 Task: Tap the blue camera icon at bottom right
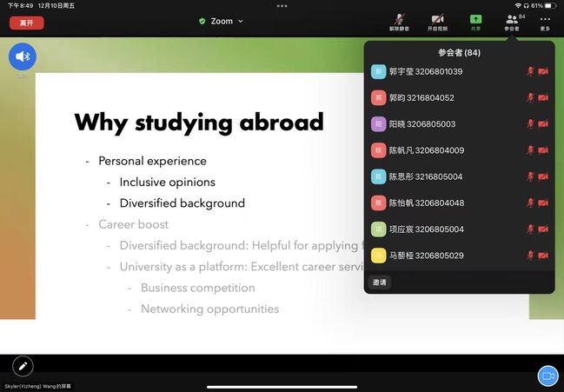547,375
